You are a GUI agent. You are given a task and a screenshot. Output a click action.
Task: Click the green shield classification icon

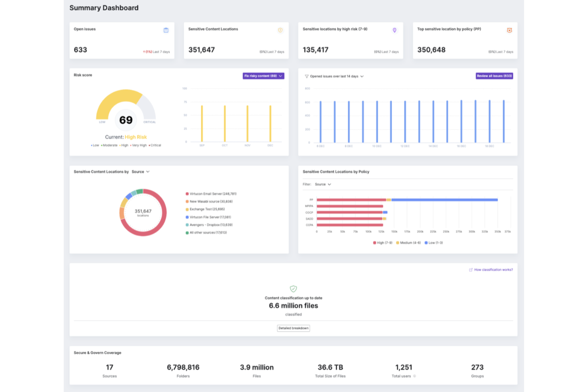293,289
